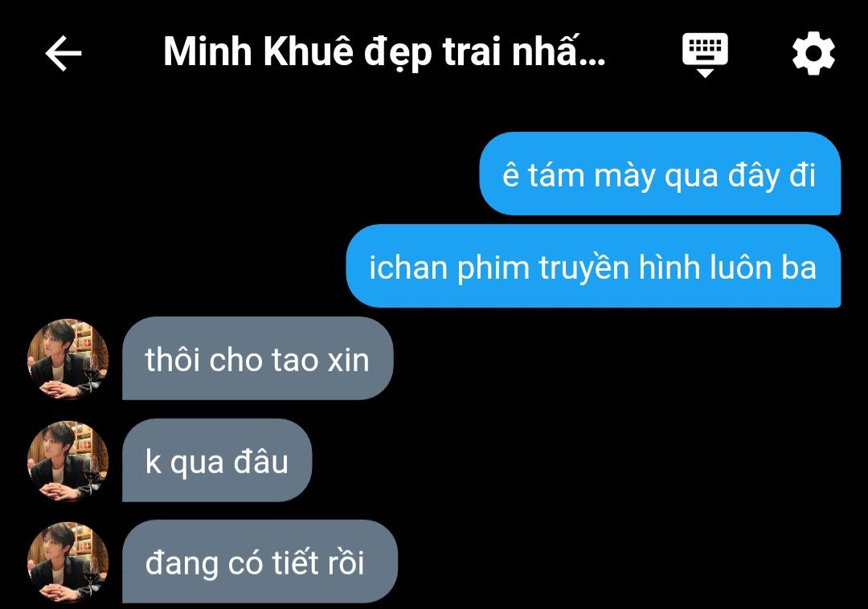Viewport: 868px width, 609px height.
Task: Open chat settings gear icon
Action: coord(813,53)
